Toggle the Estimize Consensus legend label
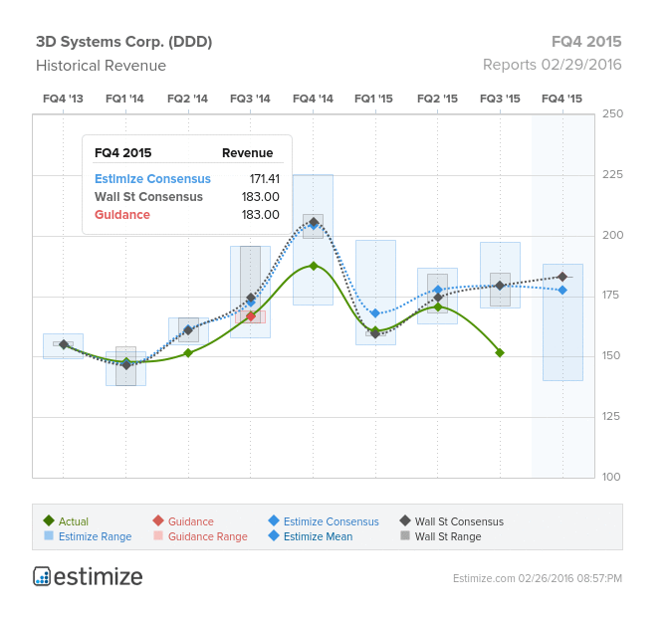Screen dimensions: 672x617 tap(332, 521)
